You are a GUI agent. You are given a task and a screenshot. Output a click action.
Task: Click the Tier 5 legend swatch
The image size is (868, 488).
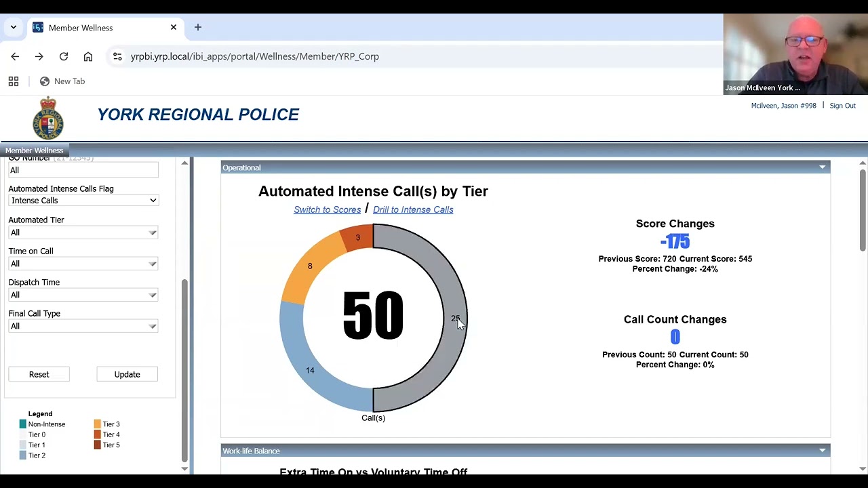tap(98, 445)
